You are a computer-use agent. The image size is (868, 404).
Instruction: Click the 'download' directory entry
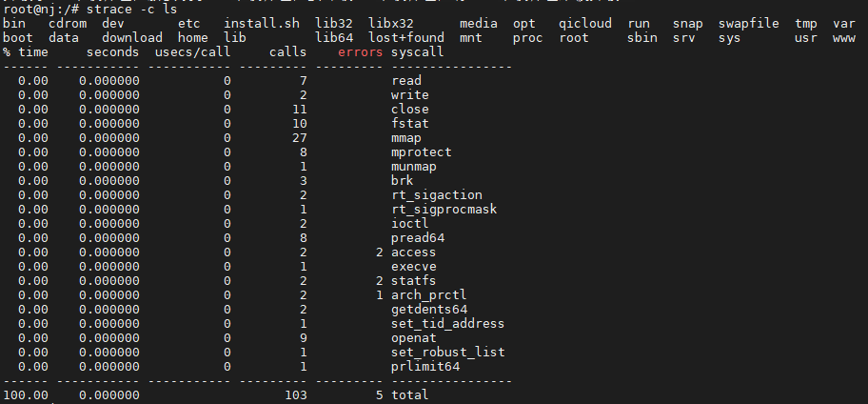tap(131, 38)
